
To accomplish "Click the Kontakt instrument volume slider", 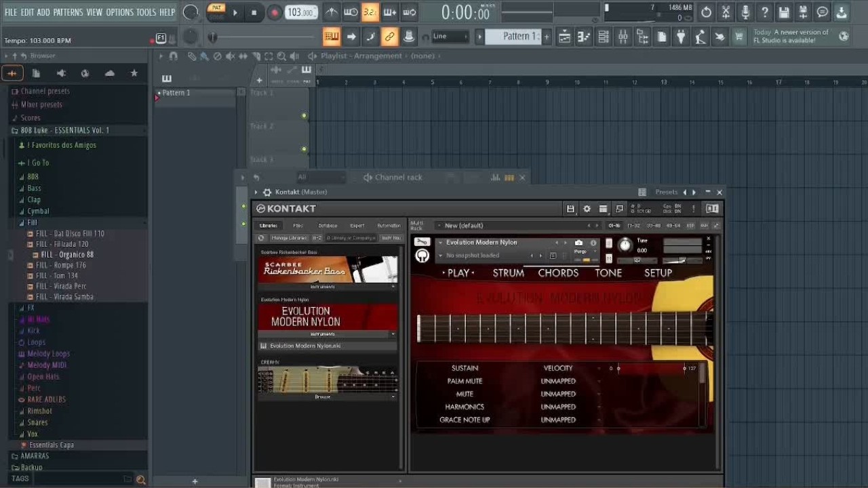I will point(682,260).
